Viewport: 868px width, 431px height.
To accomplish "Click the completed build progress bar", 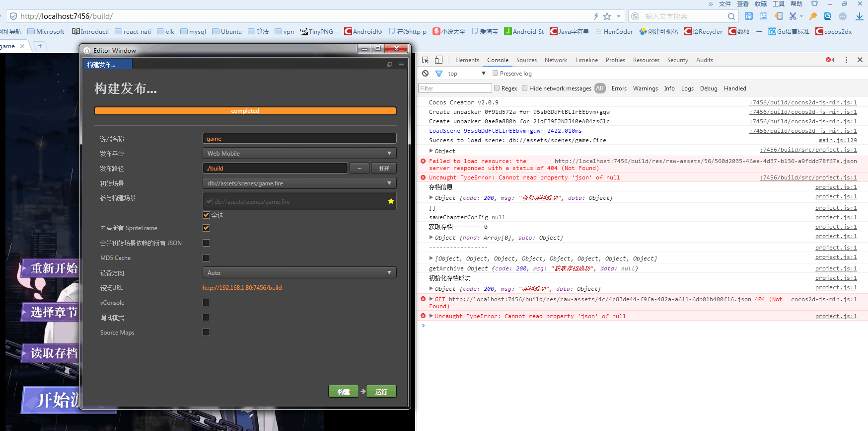I will (245, 111).
